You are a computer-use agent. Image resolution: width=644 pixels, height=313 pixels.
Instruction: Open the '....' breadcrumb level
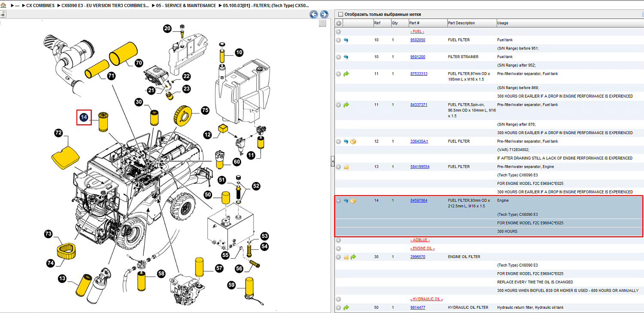tap(17, 6)
